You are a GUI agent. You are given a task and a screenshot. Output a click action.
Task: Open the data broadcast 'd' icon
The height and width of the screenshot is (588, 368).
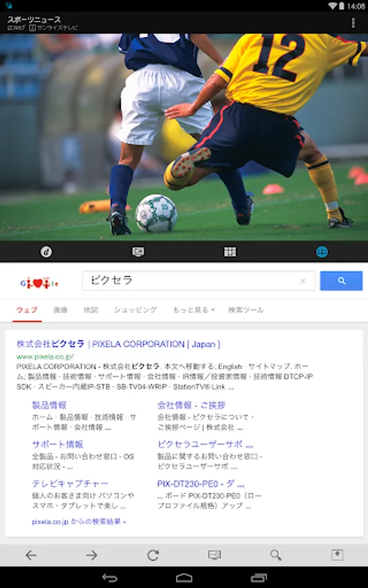[46, 252]
